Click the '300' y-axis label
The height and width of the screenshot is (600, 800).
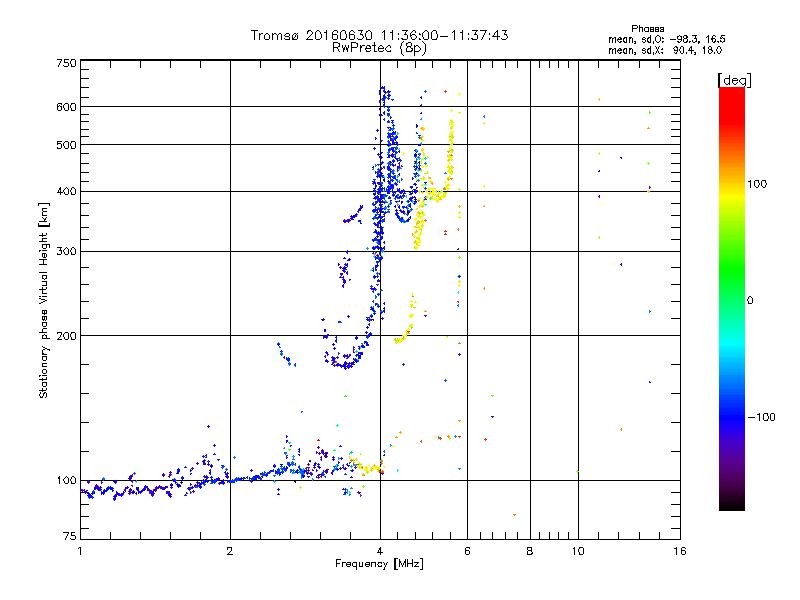(x=66, y=252)
